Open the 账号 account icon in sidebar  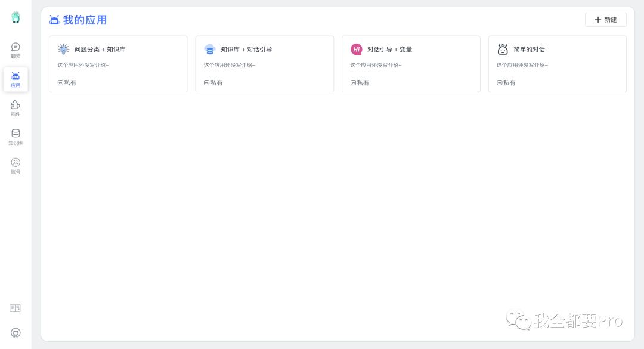coord(15,163)
